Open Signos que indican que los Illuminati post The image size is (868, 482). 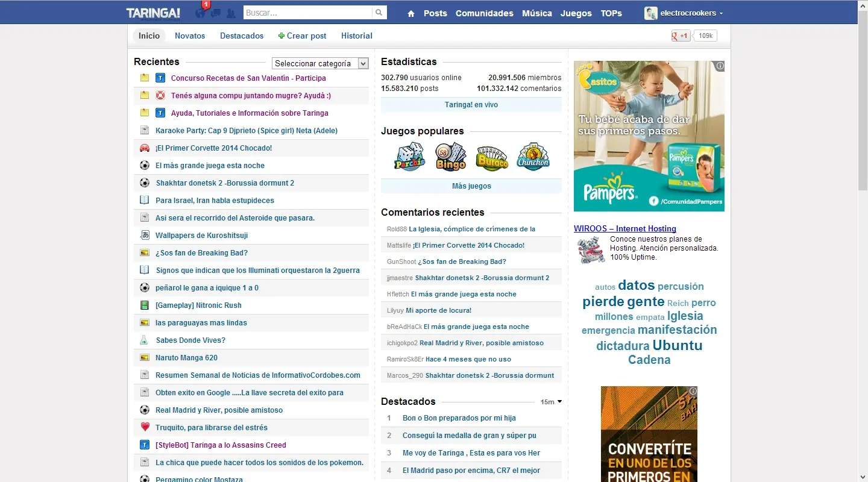258,271
